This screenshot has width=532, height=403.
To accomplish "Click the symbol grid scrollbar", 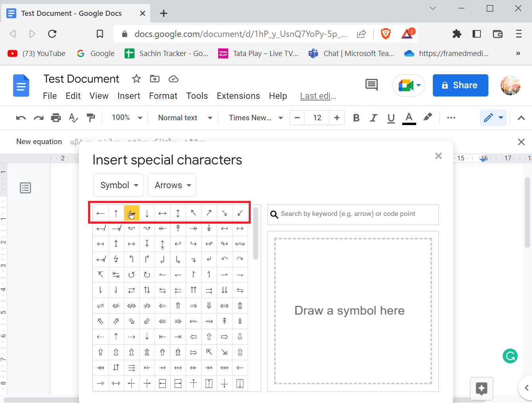I will click(x=255, y=233).
